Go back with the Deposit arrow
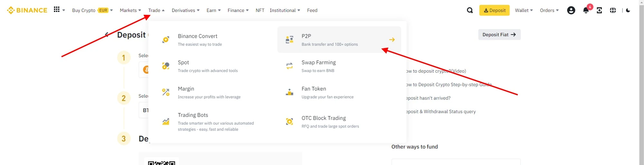 click(x=107, y=35)
